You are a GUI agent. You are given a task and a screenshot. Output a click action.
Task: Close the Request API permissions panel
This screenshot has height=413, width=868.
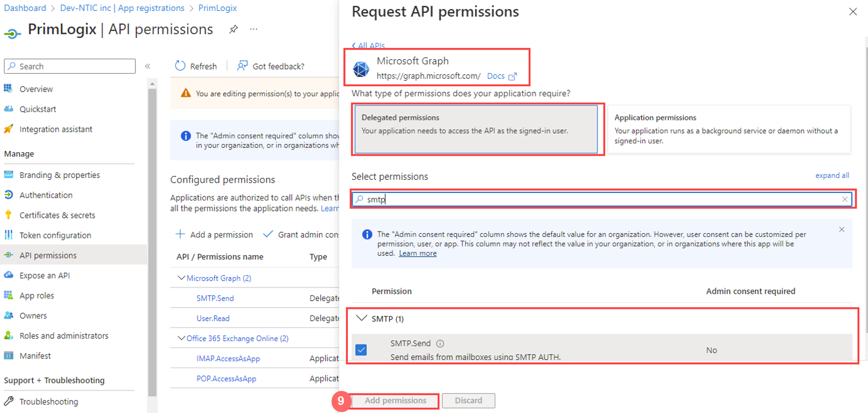click(852, 12)
